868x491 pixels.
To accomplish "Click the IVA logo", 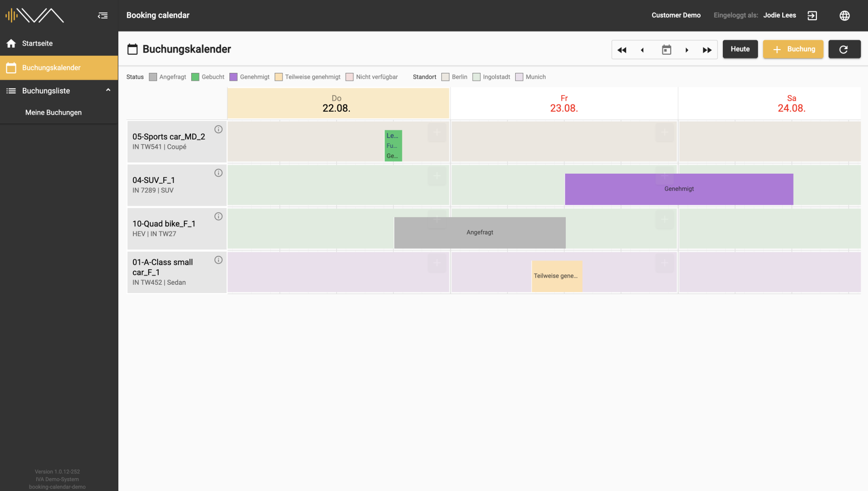I will [35, 16].
